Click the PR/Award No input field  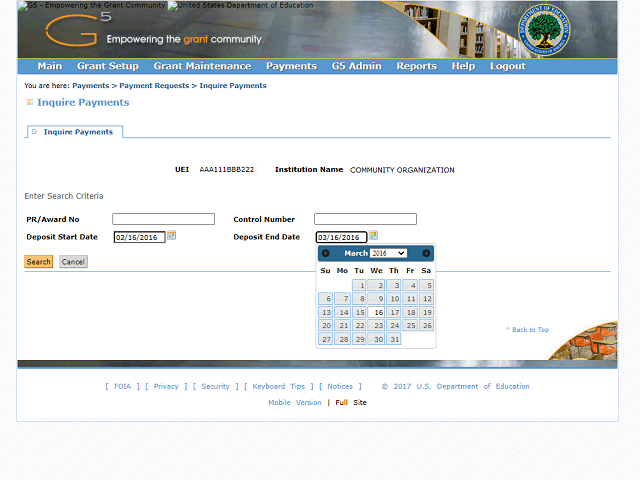(163, 219)
